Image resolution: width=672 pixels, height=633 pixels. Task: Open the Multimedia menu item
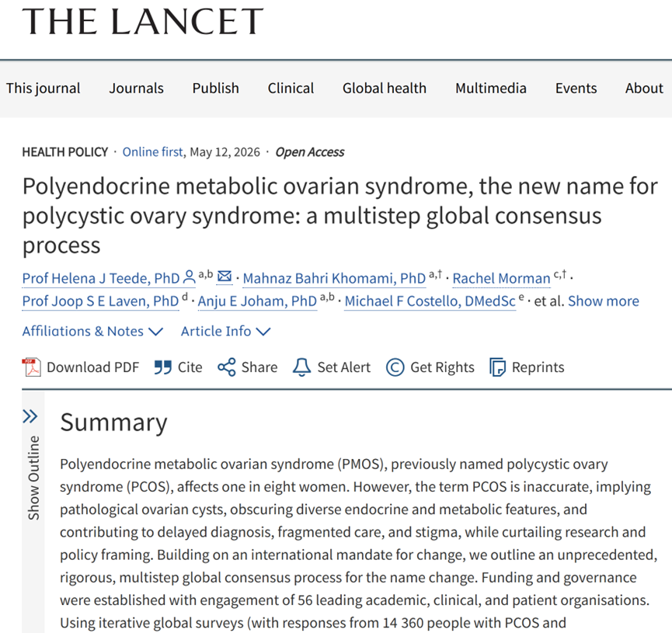point(491,89)
